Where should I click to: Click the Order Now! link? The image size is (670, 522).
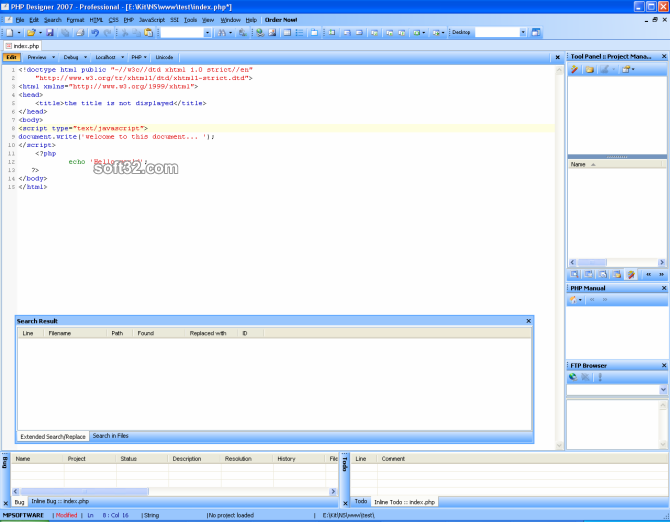281,20
